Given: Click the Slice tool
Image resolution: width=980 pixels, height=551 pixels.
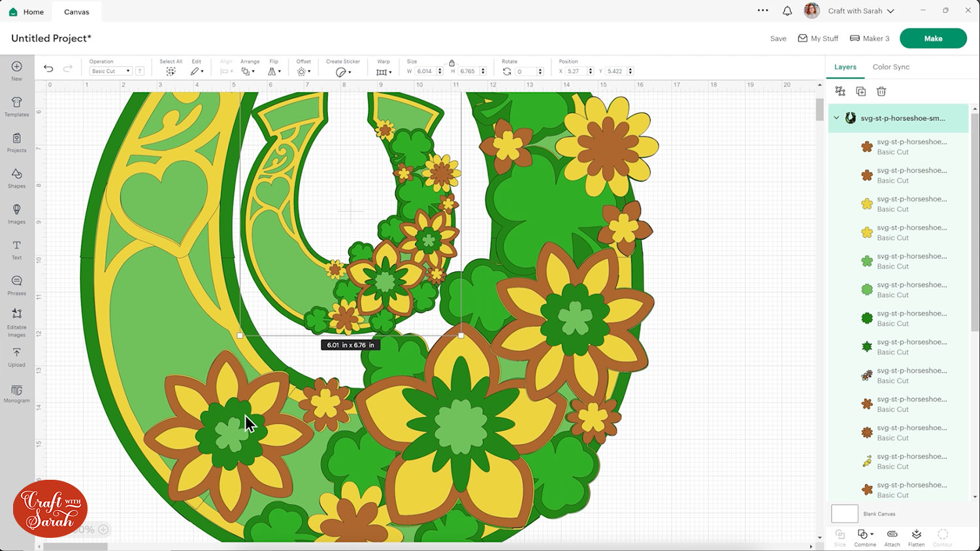Looking at the screenshot, I should [840, 538].
